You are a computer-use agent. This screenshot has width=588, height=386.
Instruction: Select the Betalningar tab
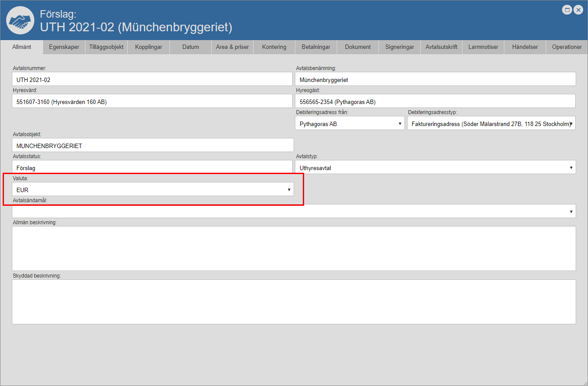click(316, 47)
